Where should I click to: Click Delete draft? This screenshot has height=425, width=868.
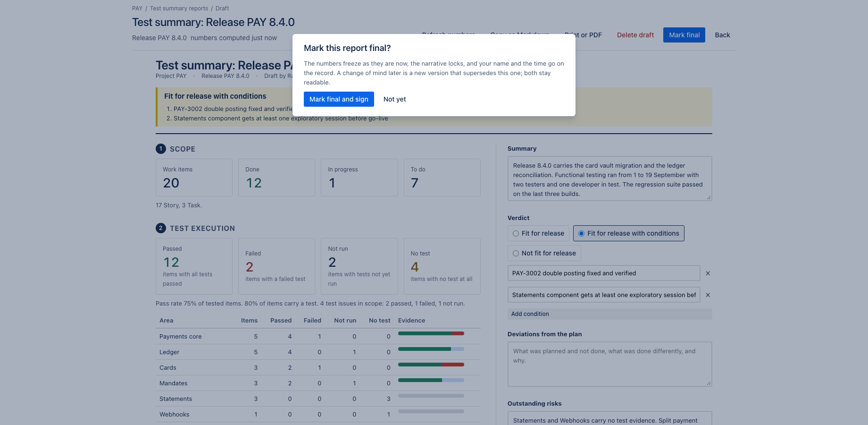[635, 35]
